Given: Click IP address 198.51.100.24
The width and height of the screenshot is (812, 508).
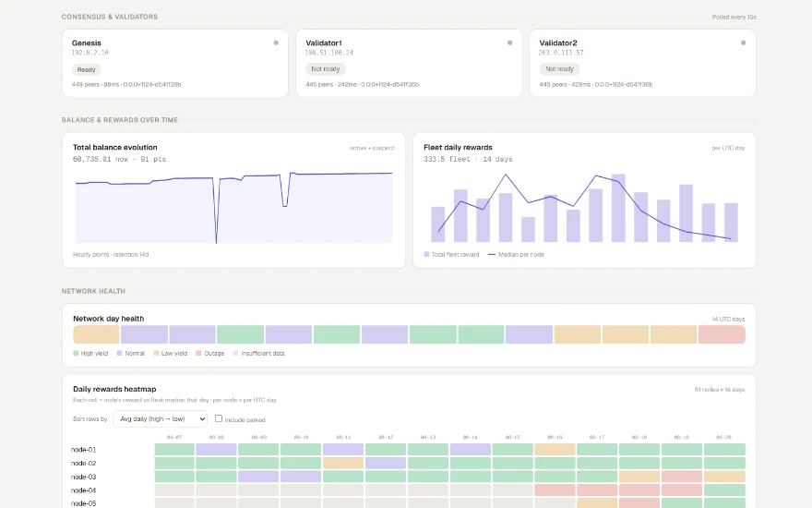Looking at the screenshot, I should tap(328, 53).
